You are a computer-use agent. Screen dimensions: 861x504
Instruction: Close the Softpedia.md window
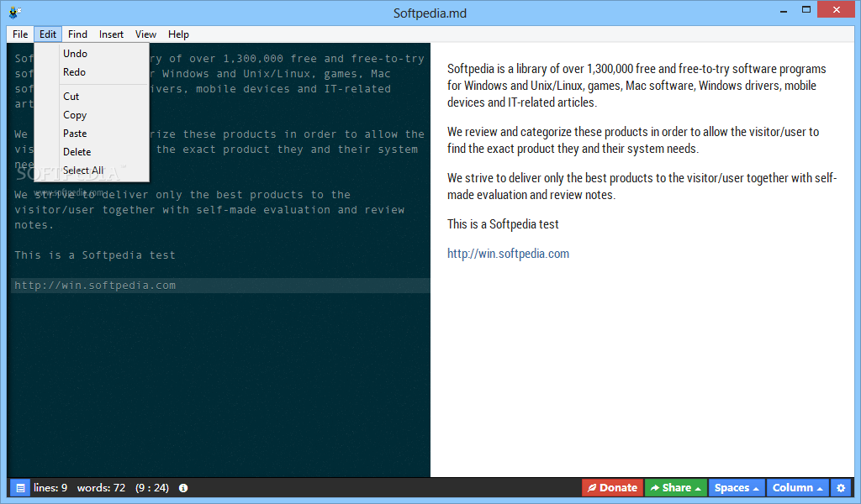837,9
